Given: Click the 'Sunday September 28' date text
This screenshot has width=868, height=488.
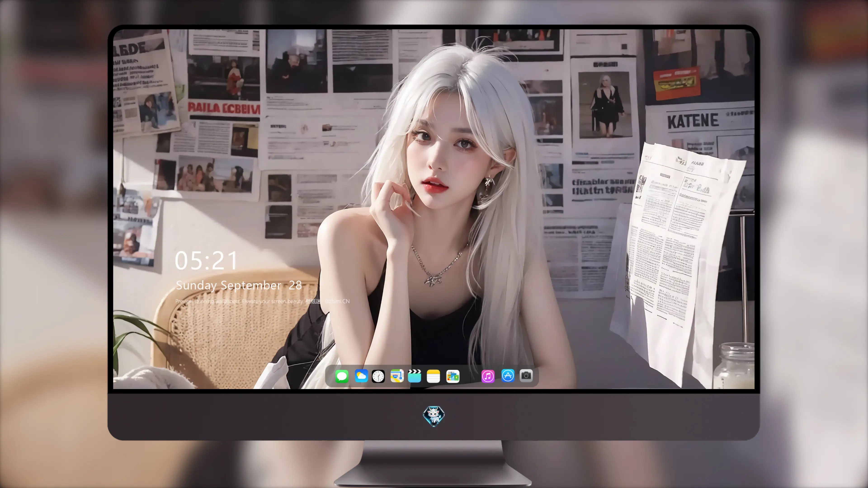Looking at the screenshot, I should [239, 286].
